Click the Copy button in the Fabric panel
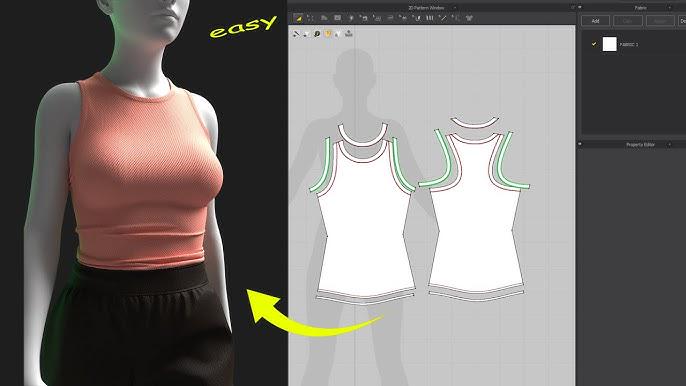Image resolution: width=686 pixels, height=386 pixels. [628, 21]
